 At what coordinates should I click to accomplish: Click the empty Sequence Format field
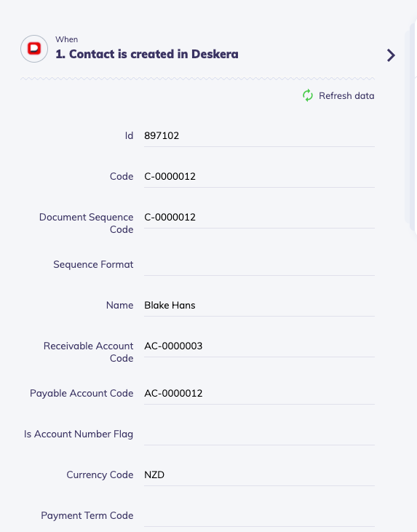pos(259,265)
